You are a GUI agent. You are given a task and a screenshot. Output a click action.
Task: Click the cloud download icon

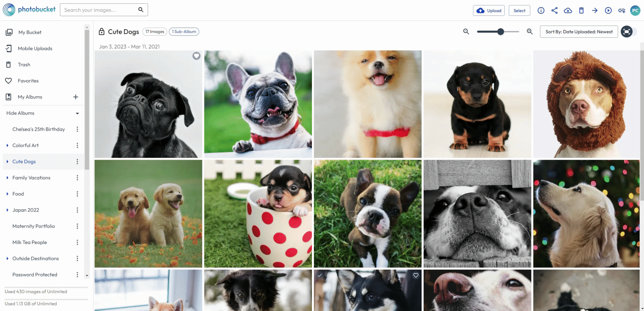point(568,10)
